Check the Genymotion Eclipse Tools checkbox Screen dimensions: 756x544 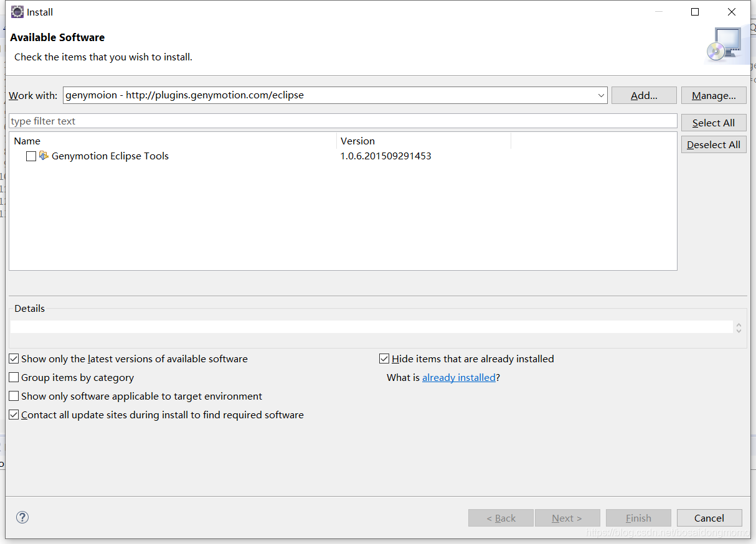point(31,156)
